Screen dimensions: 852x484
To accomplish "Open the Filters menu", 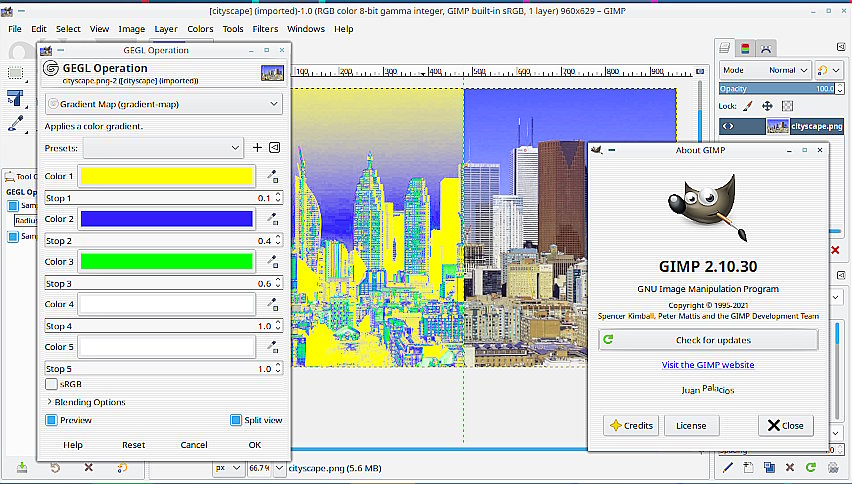I will pos(265,29).
